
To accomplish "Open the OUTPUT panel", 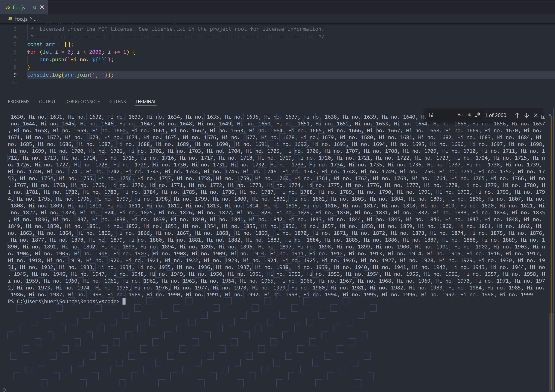I will pos(47,102).
